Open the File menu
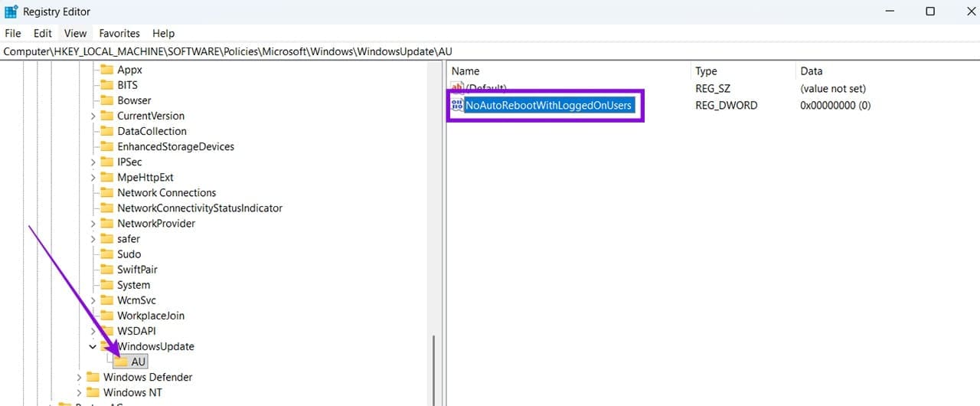The height and width of the screenshot is (406, 980). pos(13,34)
